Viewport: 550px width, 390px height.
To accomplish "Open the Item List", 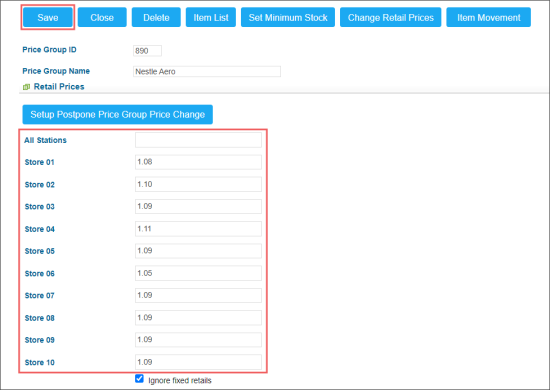I will [x=211, y=18].
